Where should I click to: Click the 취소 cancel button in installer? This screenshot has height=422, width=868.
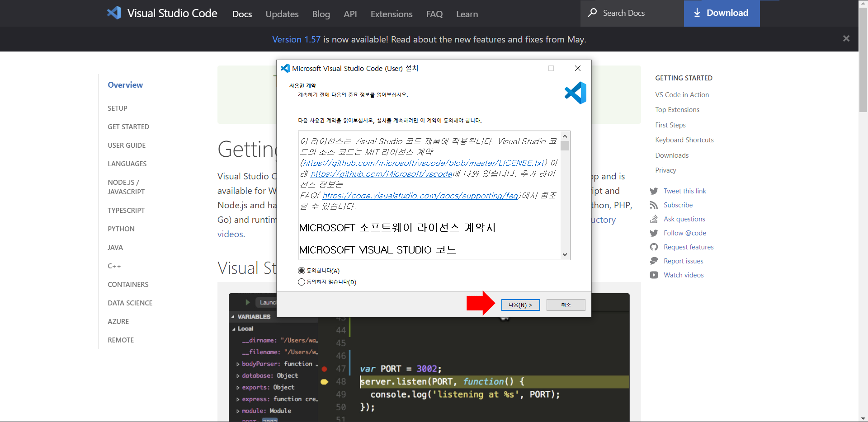[x=566, y=305]
